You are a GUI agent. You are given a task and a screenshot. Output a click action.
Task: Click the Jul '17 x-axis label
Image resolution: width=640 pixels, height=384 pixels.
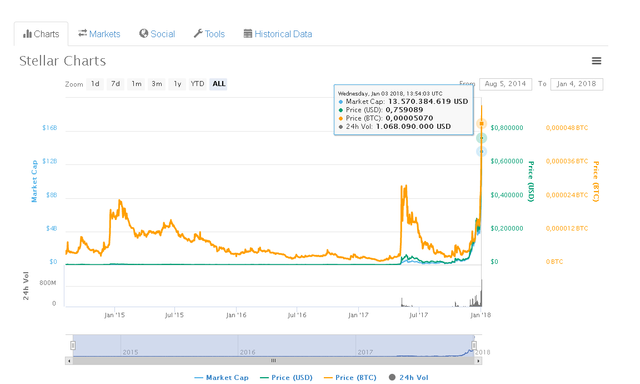click(x=418, y=315)
